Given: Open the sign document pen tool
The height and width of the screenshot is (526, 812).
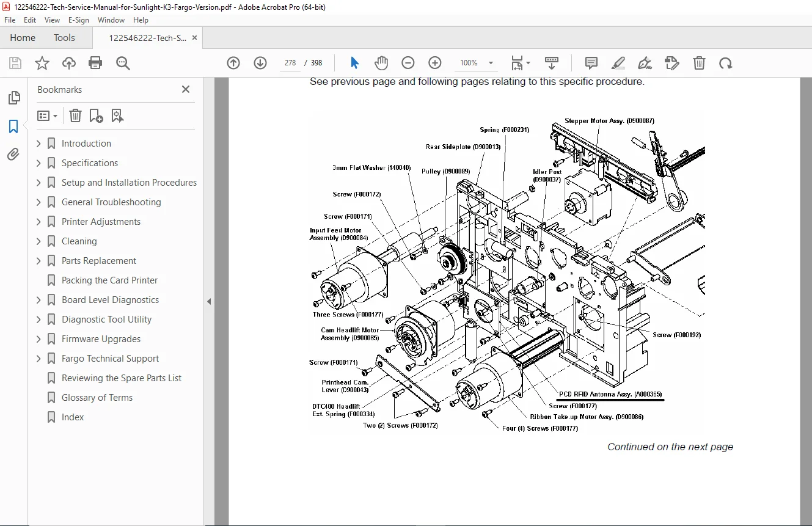Looking at the screenshot, I should (645, 63).
